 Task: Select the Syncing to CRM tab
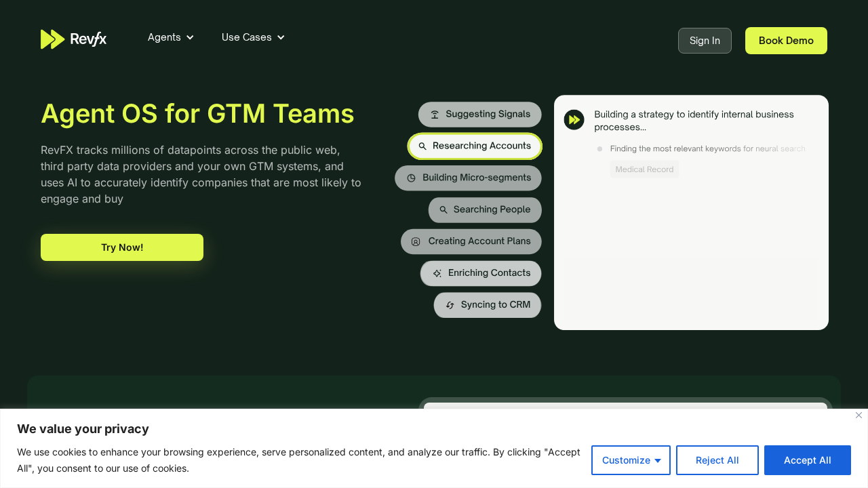click(x=488, y=305)
